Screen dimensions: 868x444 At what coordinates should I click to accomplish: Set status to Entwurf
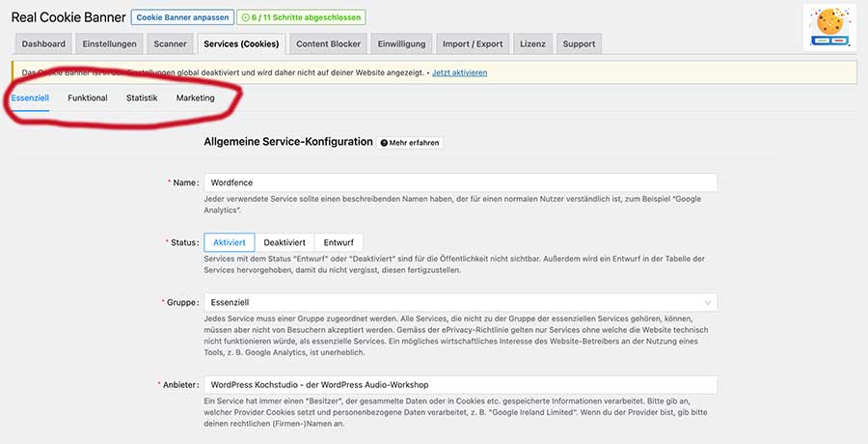click(x=339, y=242)
